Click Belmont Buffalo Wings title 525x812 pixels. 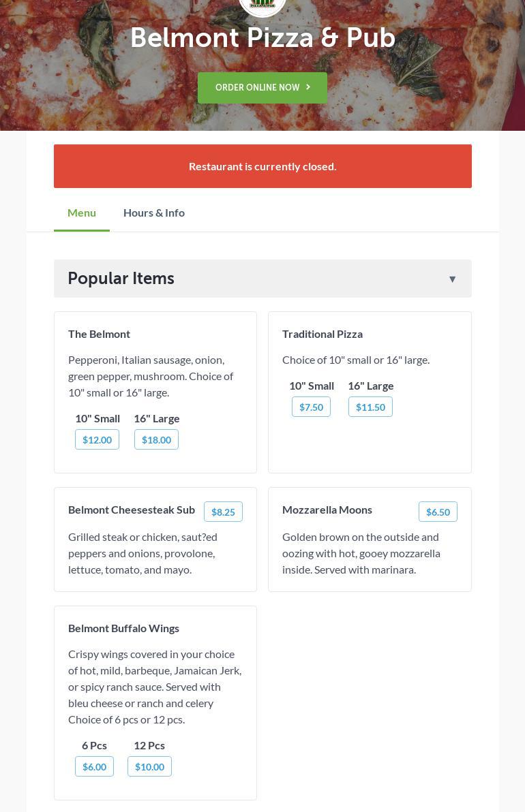[123, 628]
